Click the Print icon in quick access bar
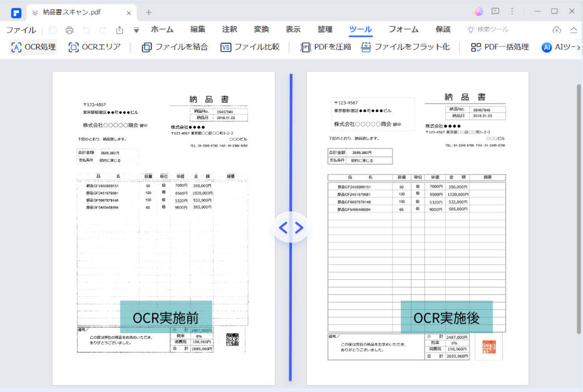 pos(69,29)
